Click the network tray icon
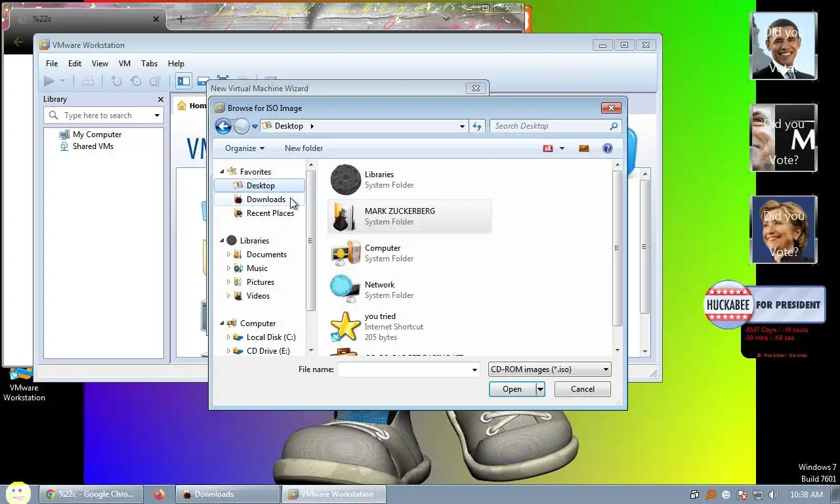Image resolution: width=840 pixels, height=504 pixels. click(x=758, y=495)
